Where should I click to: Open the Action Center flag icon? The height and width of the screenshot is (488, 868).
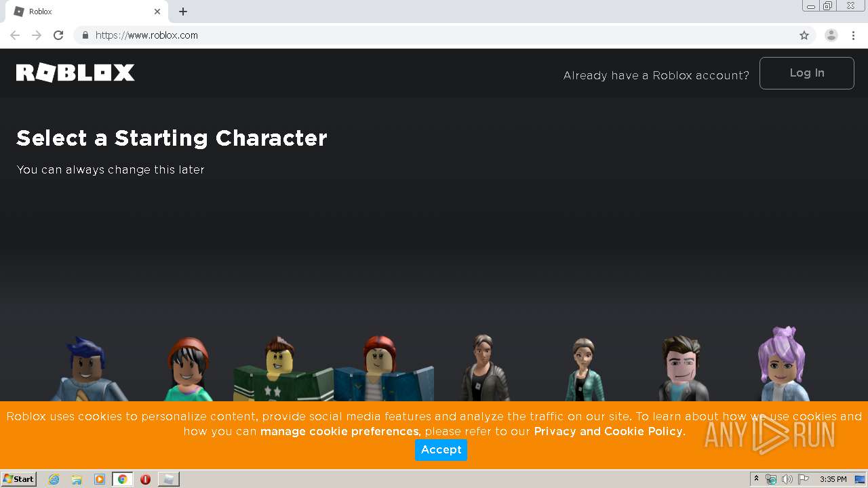pos(804,479)
